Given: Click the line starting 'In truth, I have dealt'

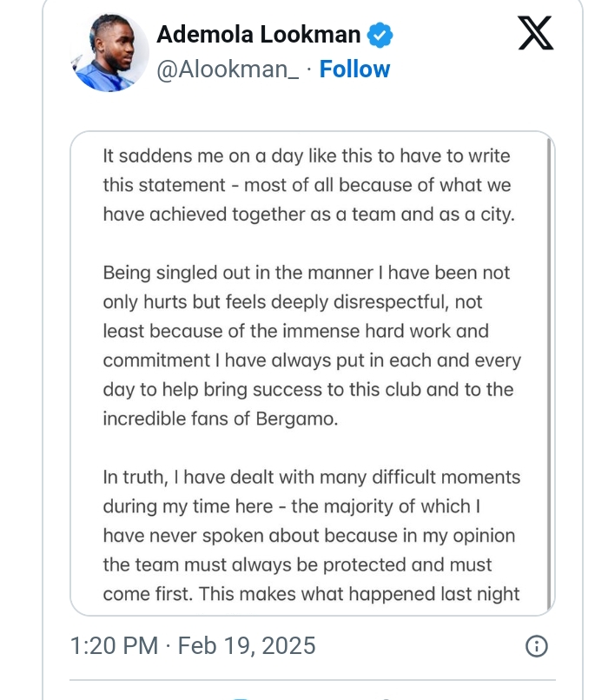Looking at the screenshot, I should pos(311,477).
